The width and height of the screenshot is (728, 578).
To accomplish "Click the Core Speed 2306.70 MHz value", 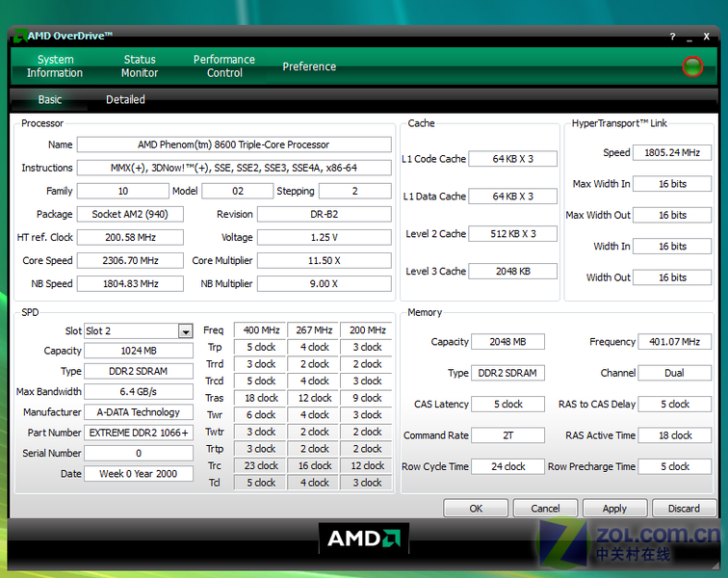I will 130,260.
